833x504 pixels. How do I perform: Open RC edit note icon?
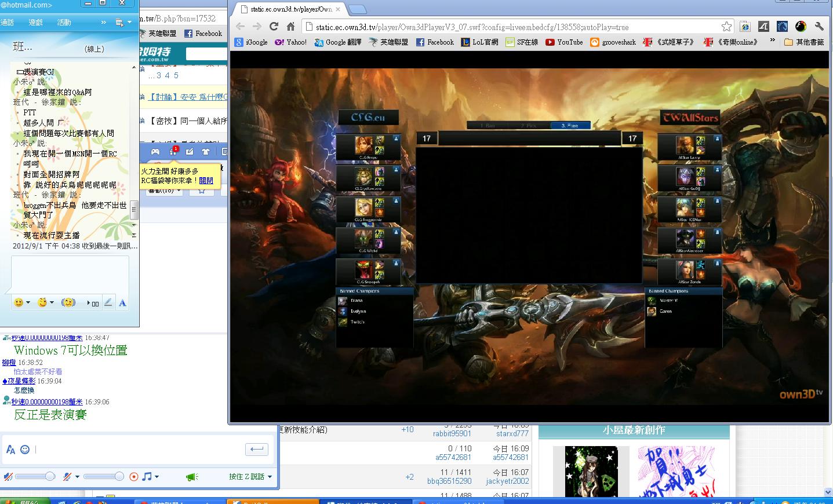(x=190, y=152)
